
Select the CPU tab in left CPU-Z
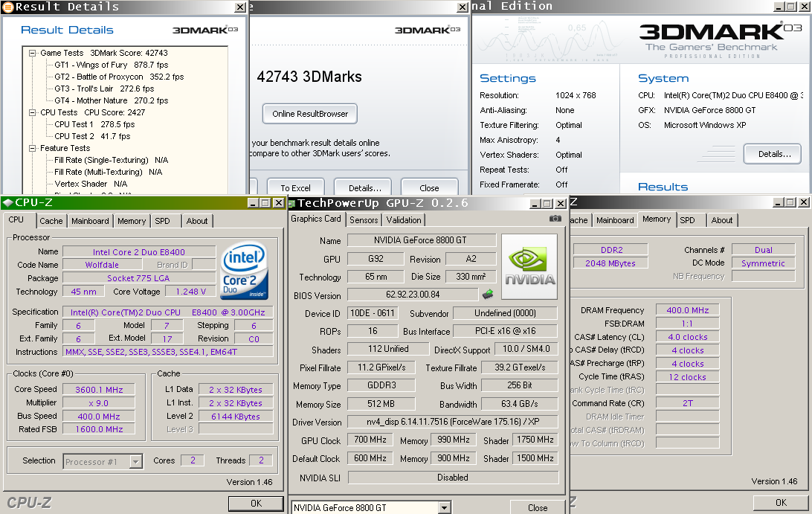coord(16,219)
